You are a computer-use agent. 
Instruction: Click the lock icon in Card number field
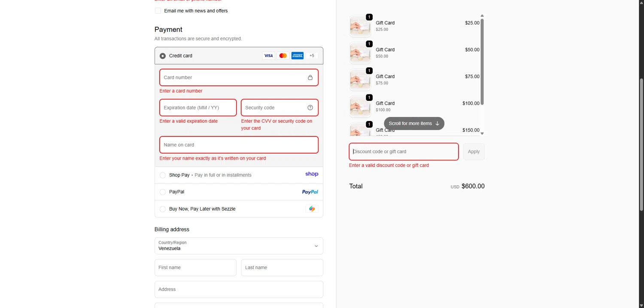pyautogui.click(x=310, y=78)
